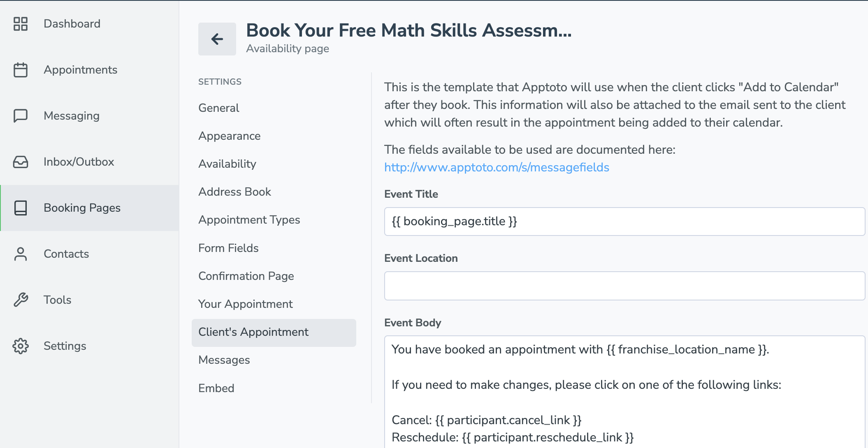868x448 pixels.
Task: Open the Contacts person icon
Action: pyautogui.click(x=20, y=254)
